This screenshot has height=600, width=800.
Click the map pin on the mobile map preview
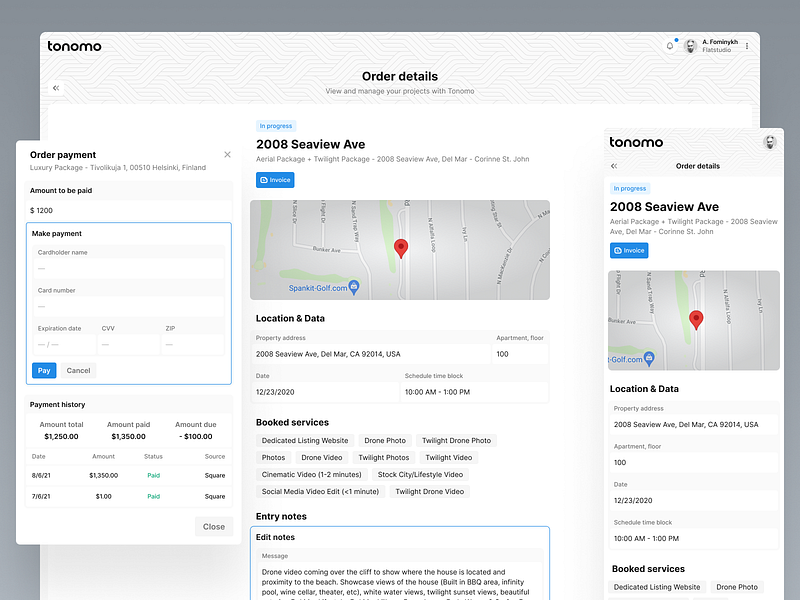697,319
